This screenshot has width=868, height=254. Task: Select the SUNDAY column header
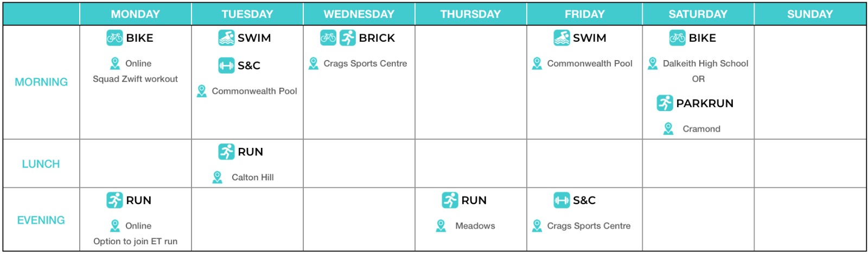[810, 14]
